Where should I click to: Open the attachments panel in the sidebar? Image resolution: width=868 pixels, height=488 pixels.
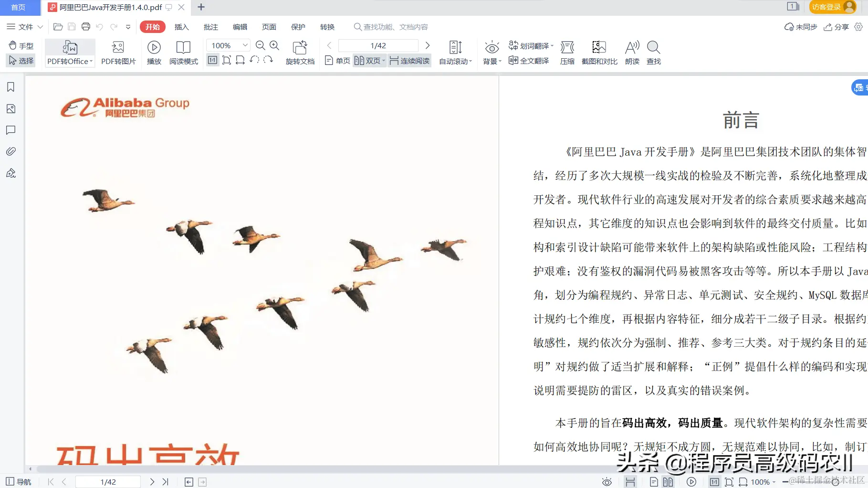point(10,151)
